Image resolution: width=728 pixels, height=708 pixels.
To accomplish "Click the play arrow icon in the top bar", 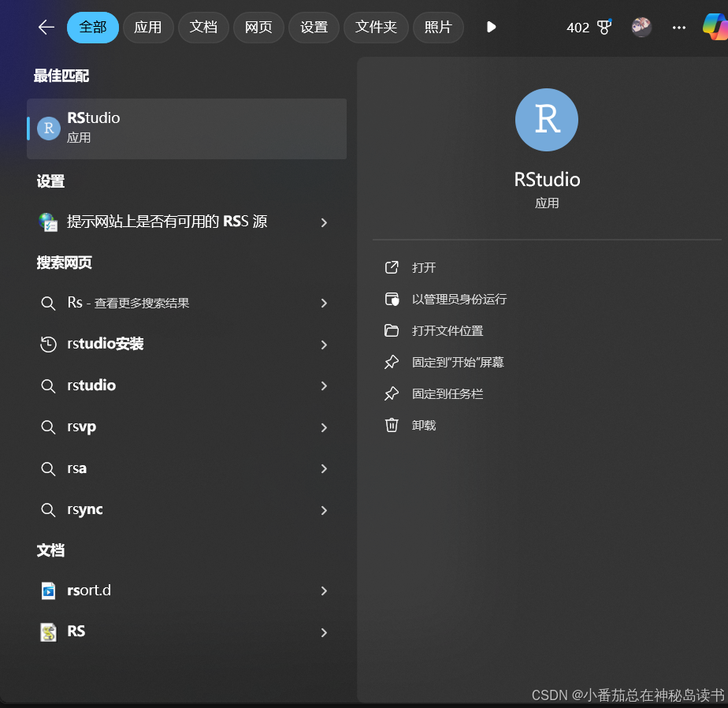I will (x=491, y=26).
